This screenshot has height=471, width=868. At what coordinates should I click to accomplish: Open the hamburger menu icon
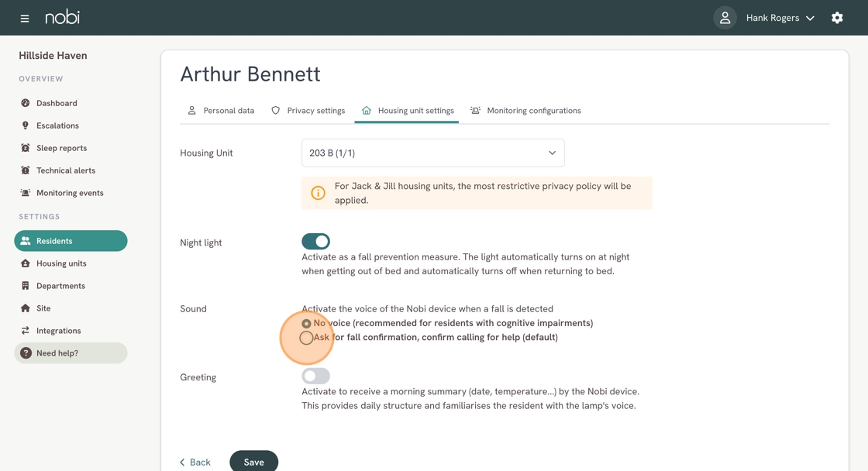[x=24, y=19]
